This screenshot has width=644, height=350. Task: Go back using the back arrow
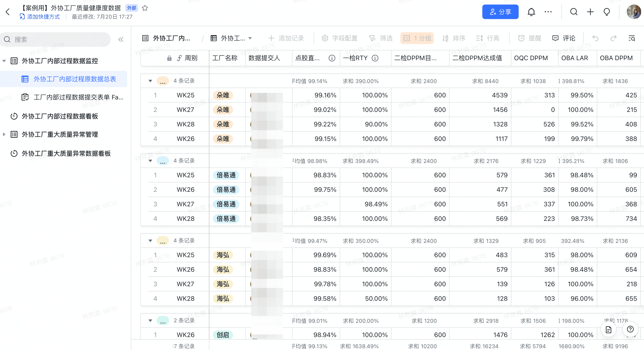click(8, 12)
